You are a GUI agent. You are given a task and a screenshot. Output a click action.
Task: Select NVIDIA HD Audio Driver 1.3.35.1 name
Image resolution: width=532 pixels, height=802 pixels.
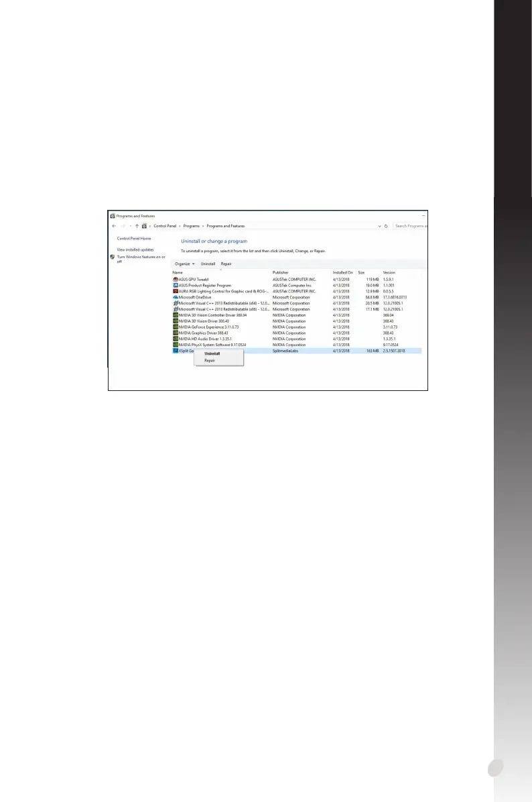coord(205,339)
